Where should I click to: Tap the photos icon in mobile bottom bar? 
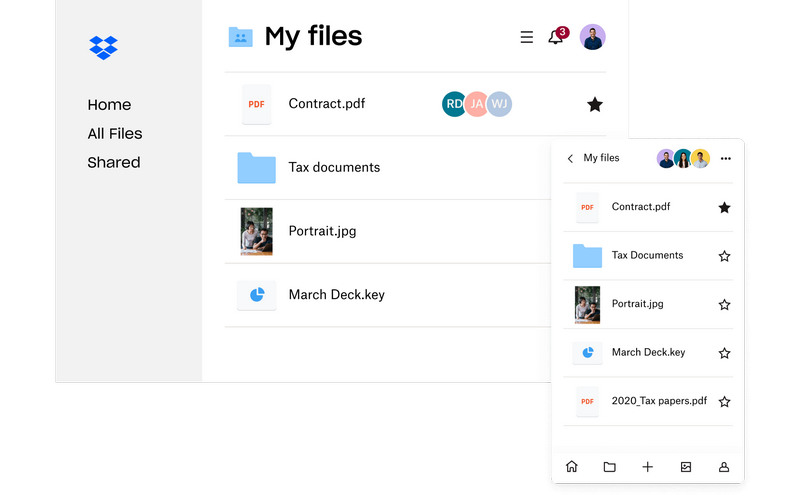point(686,467)
